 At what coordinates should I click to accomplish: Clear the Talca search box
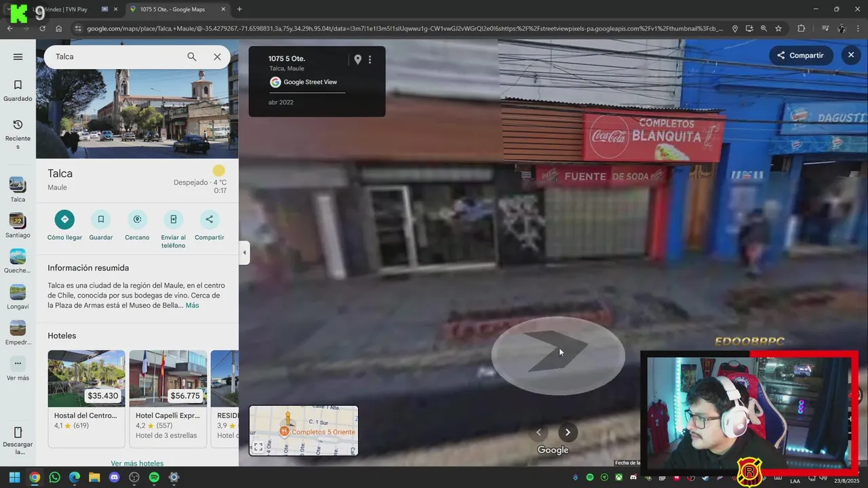pos(217,57)
